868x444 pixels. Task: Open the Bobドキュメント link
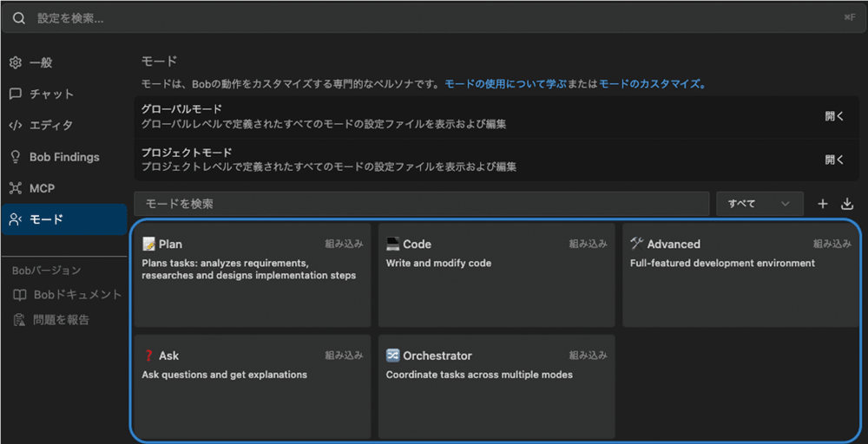(67, 295)
